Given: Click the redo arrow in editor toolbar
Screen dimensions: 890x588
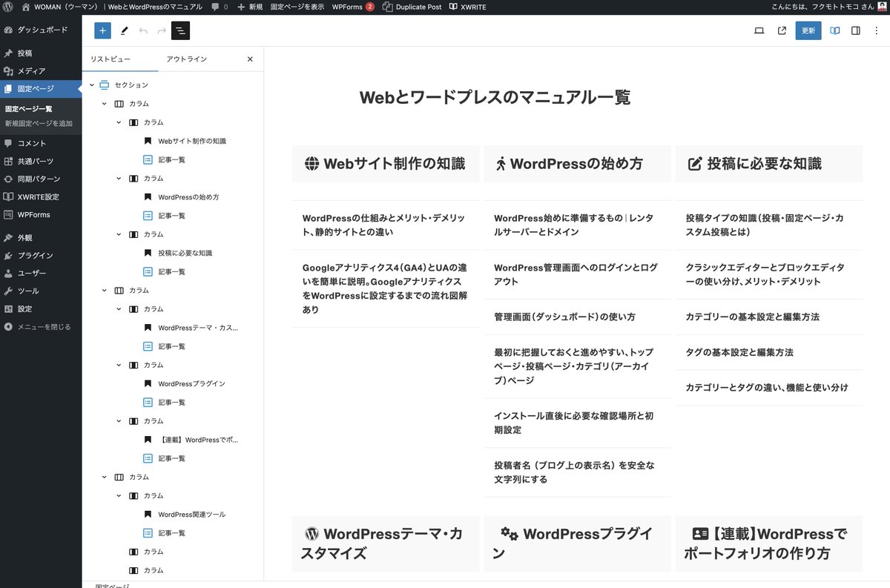Looking at the screenshot, I should coord(162,30).
